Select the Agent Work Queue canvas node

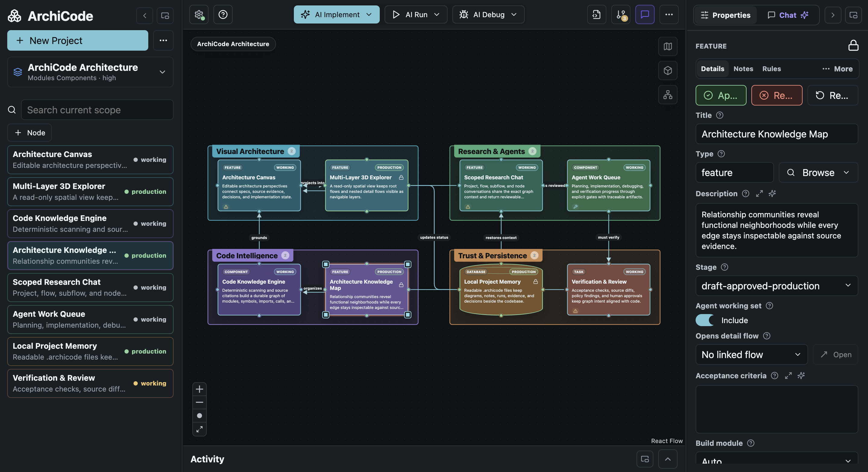[608, 186]
